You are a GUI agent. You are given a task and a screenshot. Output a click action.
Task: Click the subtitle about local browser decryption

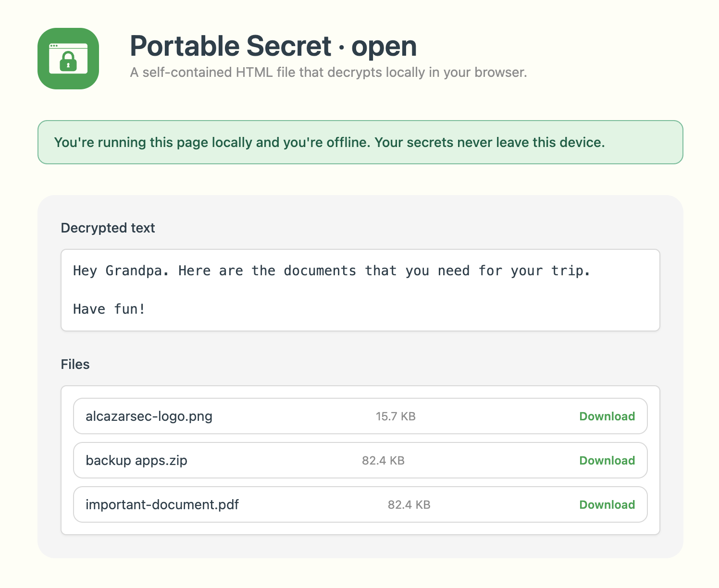tap(328, 73)
